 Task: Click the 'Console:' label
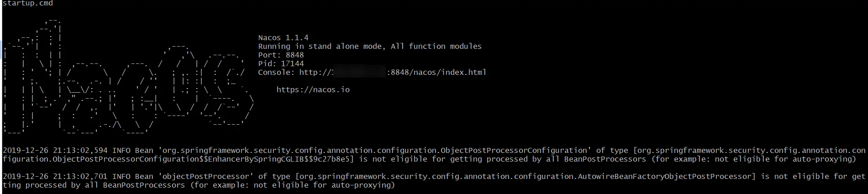tap(276, 72)
